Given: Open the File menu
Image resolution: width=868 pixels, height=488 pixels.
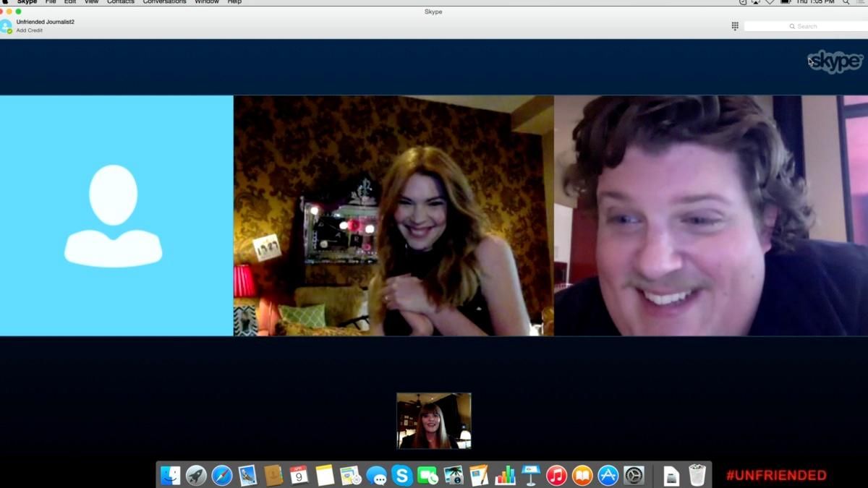Looking at the screenshot, I should coord(51,2).
